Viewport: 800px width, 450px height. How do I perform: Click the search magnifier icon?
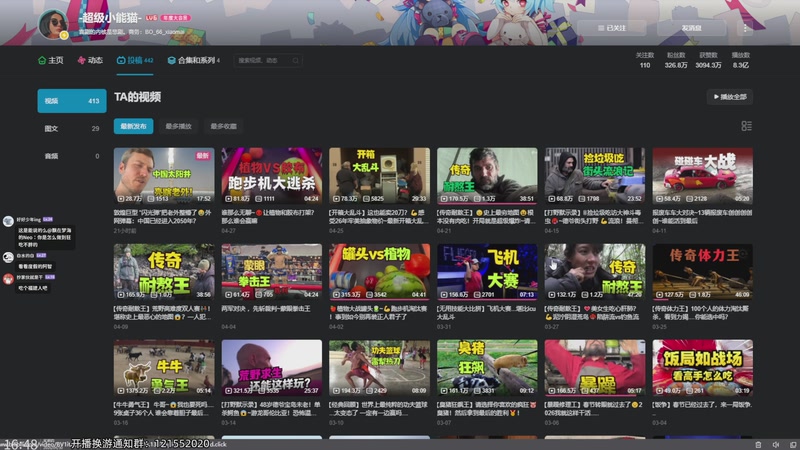coord(295,61)
